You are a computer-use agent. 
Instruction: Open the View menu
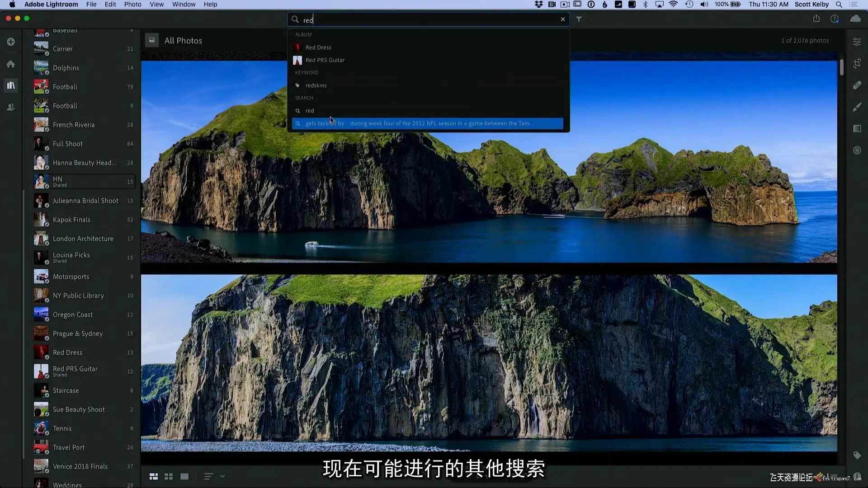click(156, 4)
